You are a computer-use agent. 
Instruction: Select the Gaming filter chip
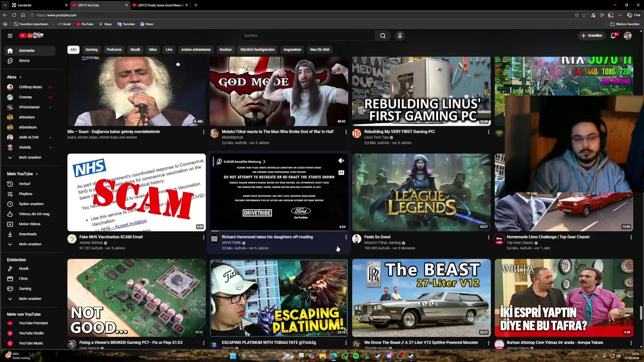click(92, 50)
